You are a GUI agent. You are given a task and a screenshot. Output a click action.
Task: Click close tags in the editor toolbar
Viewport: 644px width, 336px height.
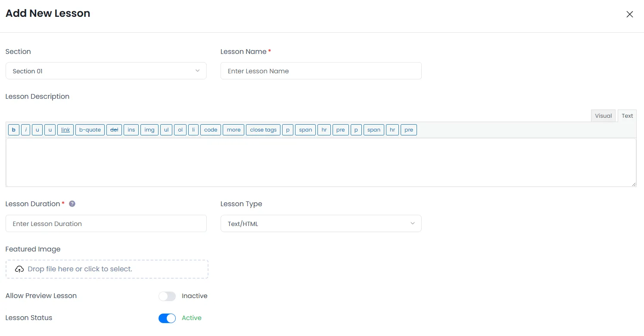263,129
